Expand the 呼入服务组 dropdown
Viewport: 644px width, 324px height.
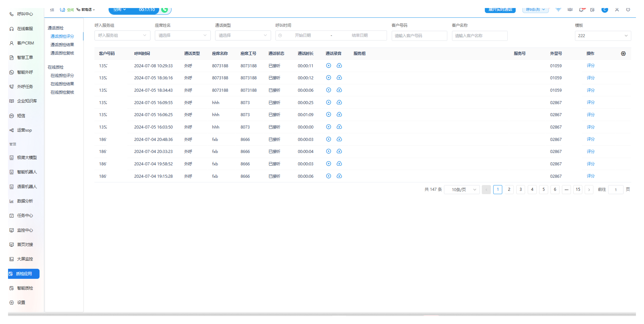point(122,35)
